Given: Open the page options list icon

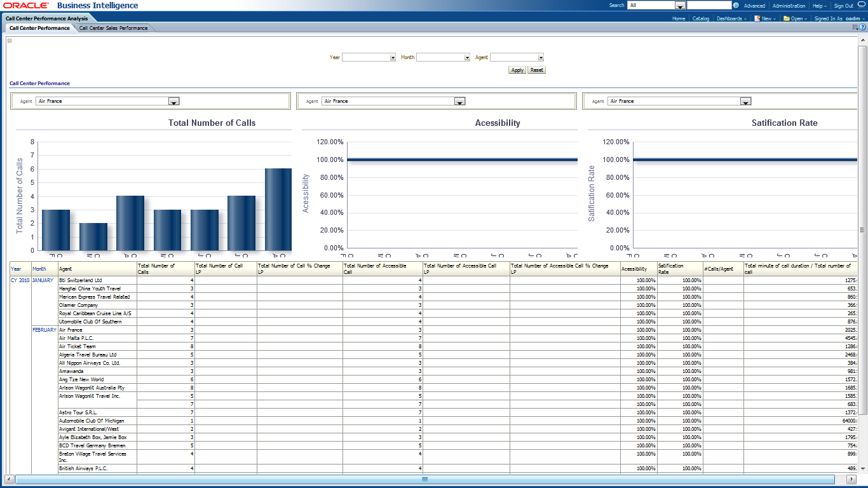Looking at the screenshot, I should click(x=855, y=27).
